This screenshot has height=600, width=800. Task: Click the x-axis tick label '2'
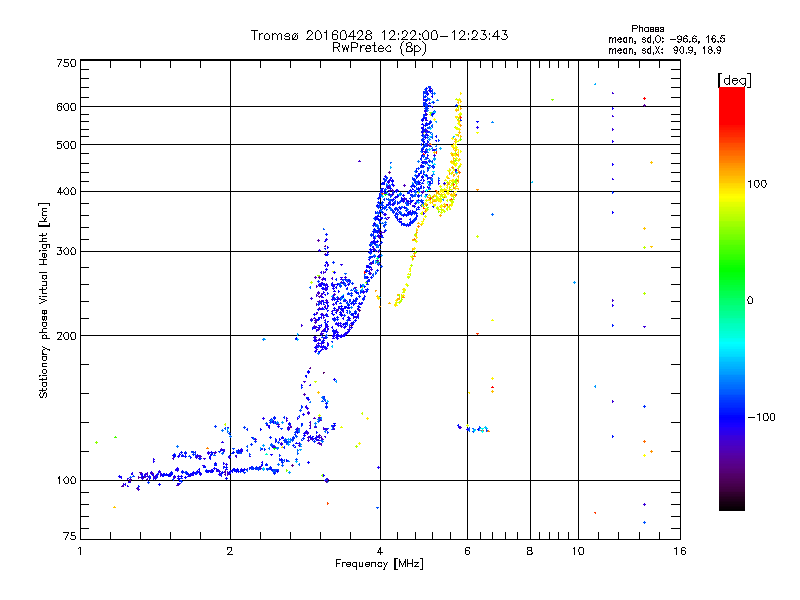[230, 551]
